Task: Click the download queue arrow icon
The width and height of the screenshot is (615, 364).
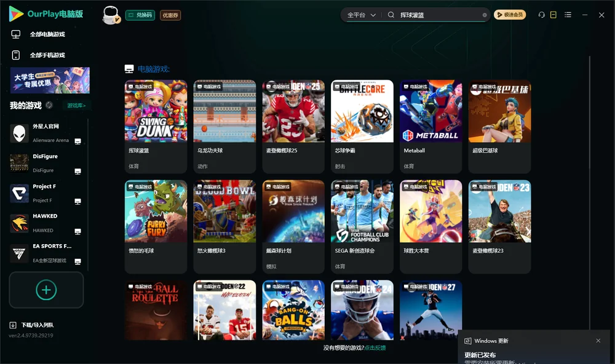Action: pos(13,325)
